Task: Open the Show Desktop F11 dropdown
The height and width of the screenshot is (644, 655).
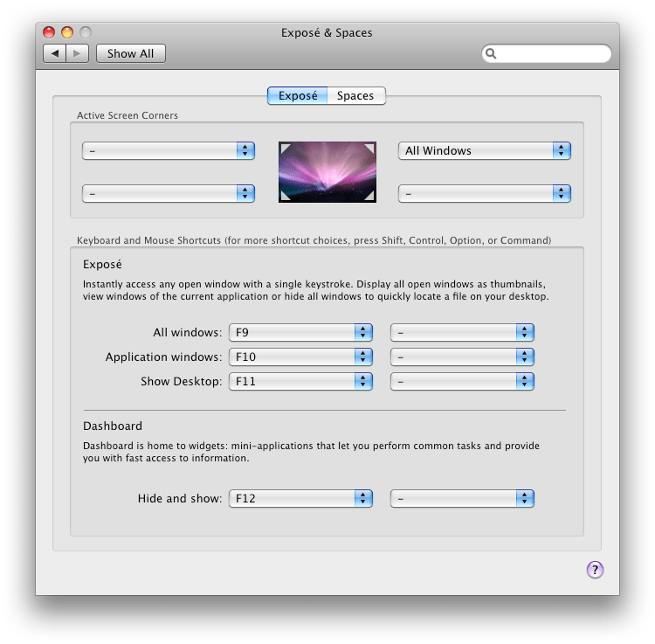Action: pos(300,381)
